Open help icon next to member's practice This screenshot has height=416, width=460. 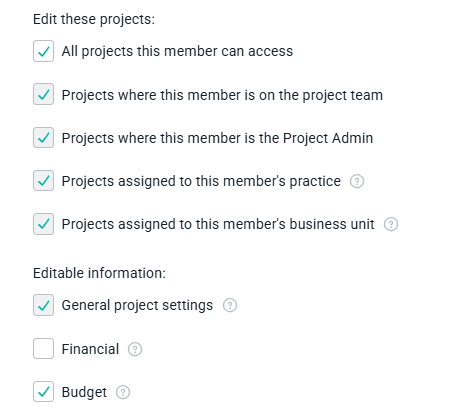coord(357,181)
